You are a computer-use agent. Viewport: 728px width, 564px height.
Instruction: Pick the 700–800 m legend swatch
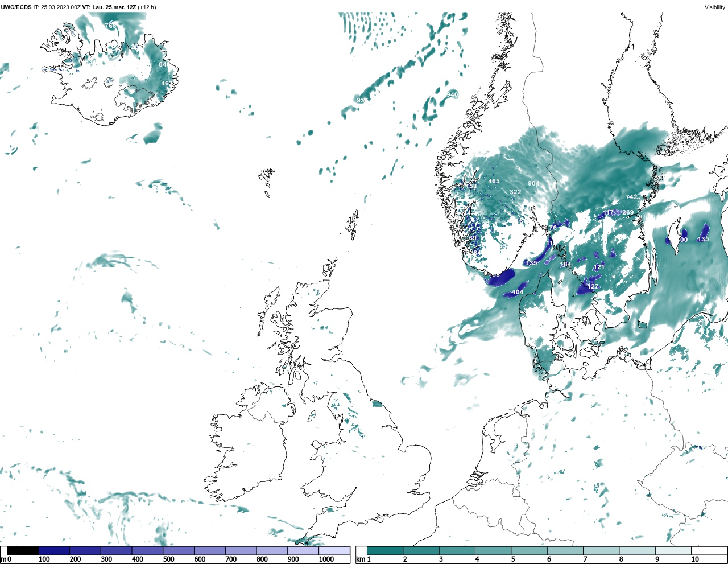(x=241, y=551)
